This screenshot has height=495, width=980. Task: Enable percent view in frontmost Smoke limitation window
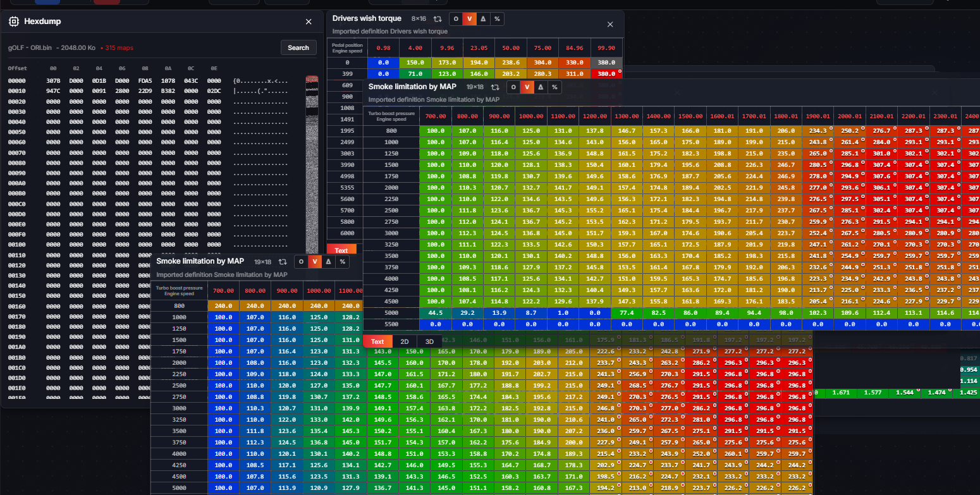coord(342,262)
